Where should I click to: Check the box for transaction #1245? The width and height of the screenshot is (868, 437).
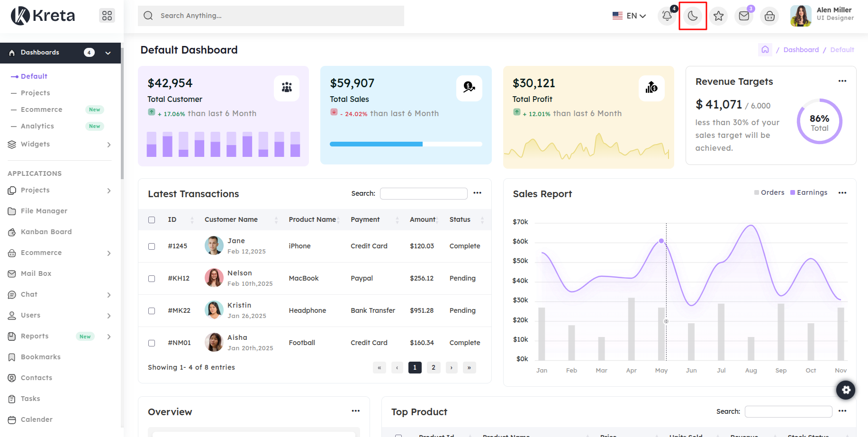pyautogui.click(x=152, y=246)
